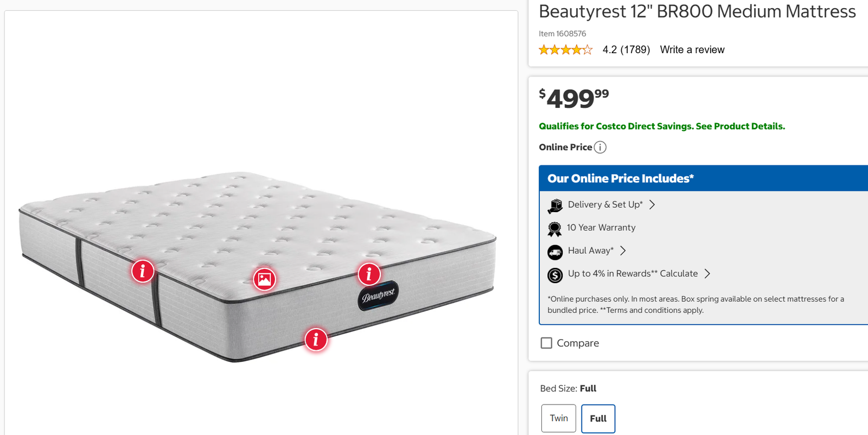
Task: Click info hotspot above the Beautyrest label
Action: pyautogui.click(x=369, y=274)
